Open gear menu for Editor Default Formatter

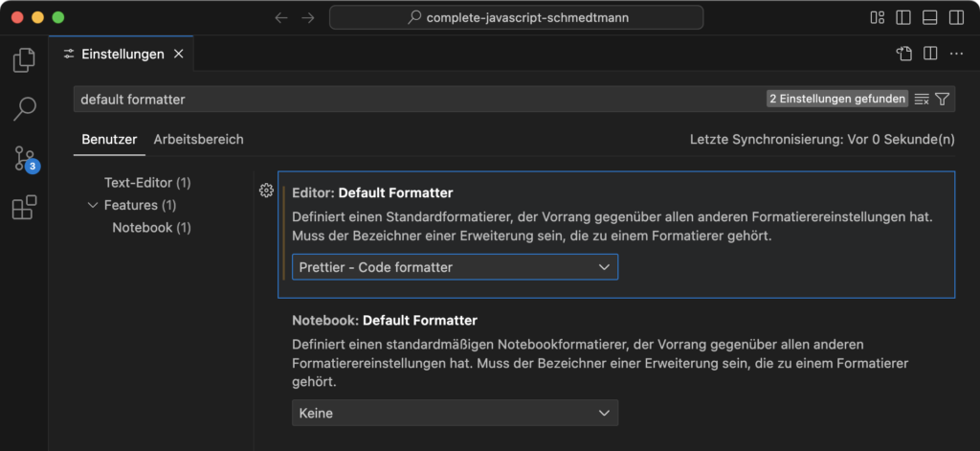coord(266,191)
